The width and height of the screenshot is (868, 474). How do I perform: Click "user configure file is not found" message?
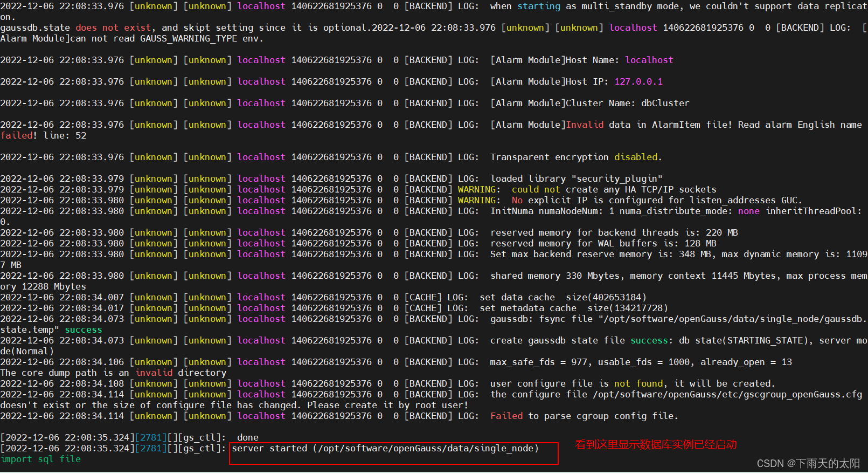tap(577, 384)
